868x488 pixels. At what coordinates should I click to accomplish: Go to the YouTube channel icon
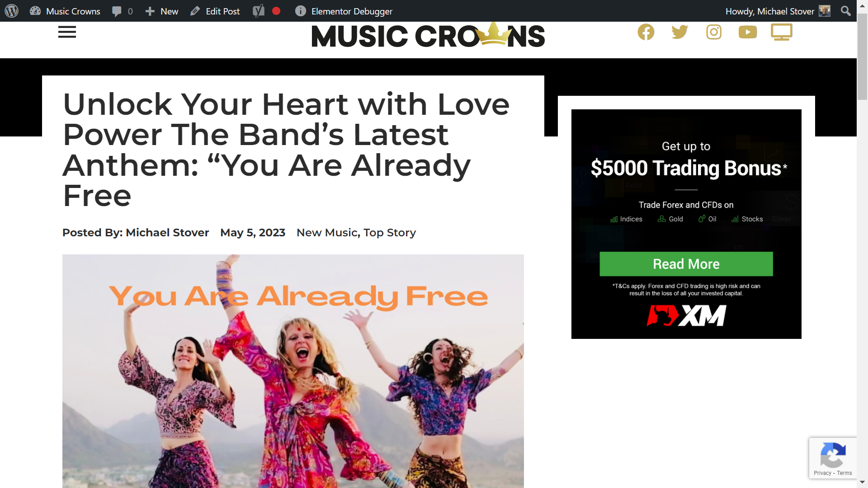[x=748, y=32]
